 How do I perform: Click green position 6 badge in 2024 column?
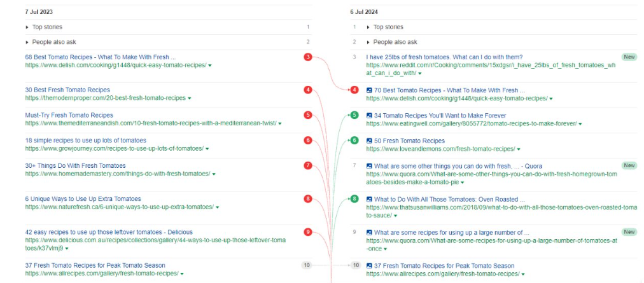(x=354, y=140)
